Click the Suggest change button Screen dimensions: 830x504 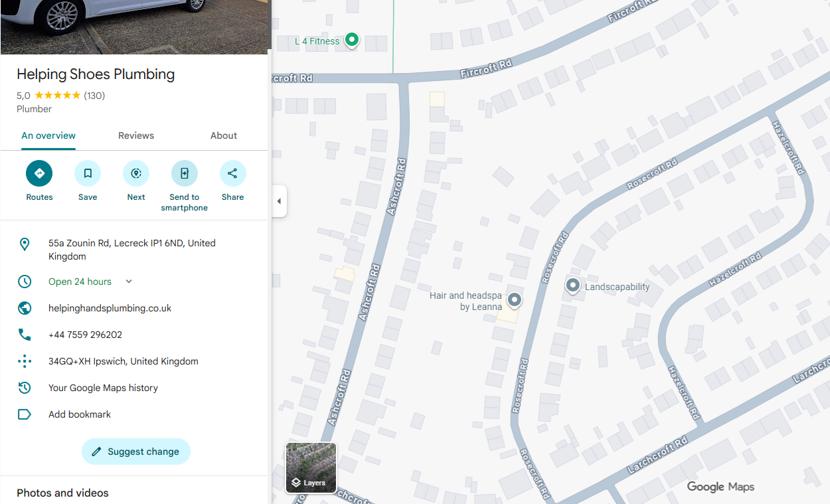pos(136,452)
